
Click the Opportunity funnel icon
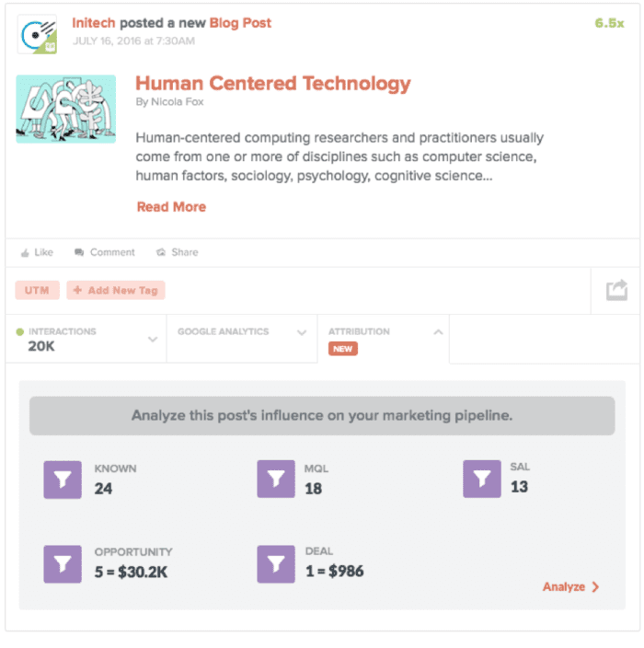[x=63, y=563]
